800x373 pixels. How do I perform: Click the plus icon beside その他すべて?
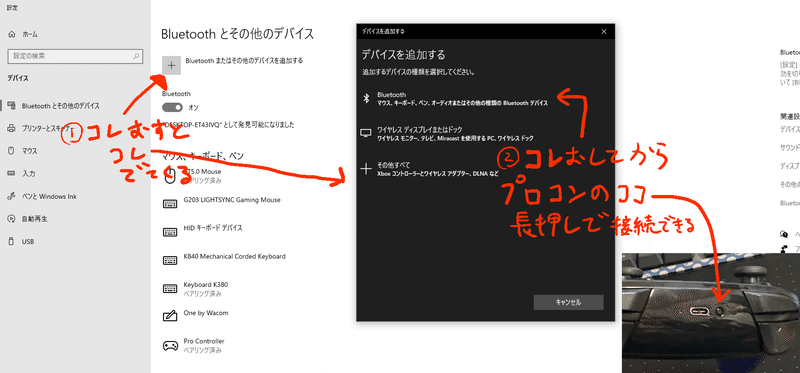[365, 169]
